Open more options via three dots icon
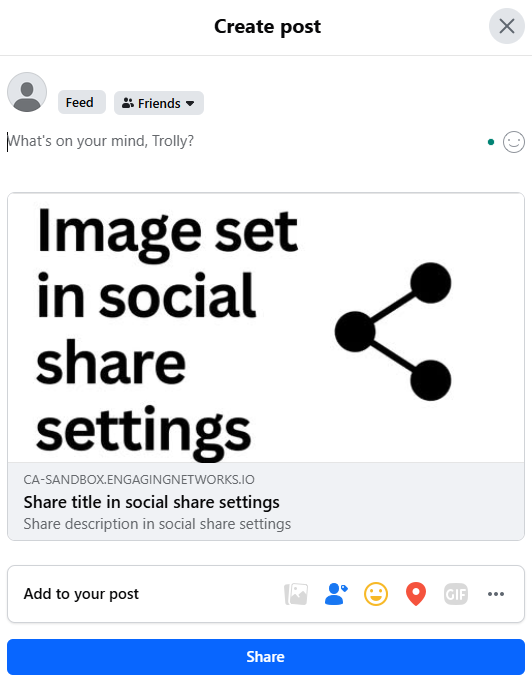The height and width of the screenshot is (687, 532). (x=496, y=594)
